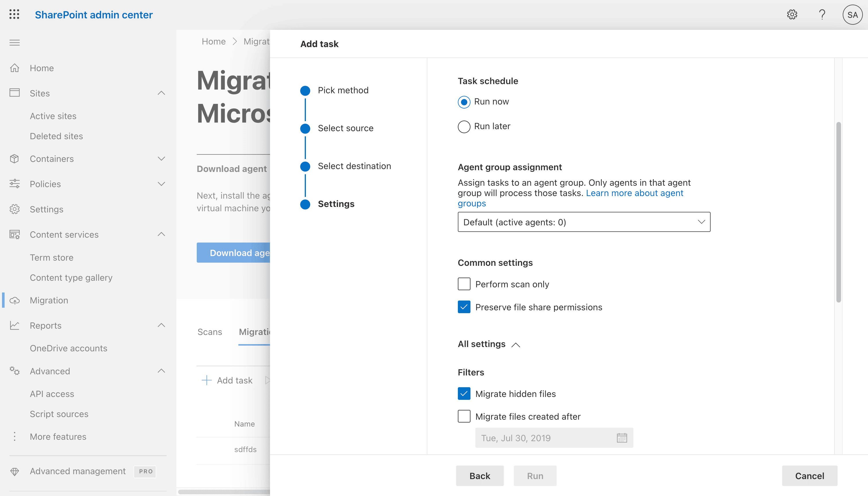Click the Home breadcrumb link
The height and width of the screenshot is (496, 868).
tap(214, 42)
